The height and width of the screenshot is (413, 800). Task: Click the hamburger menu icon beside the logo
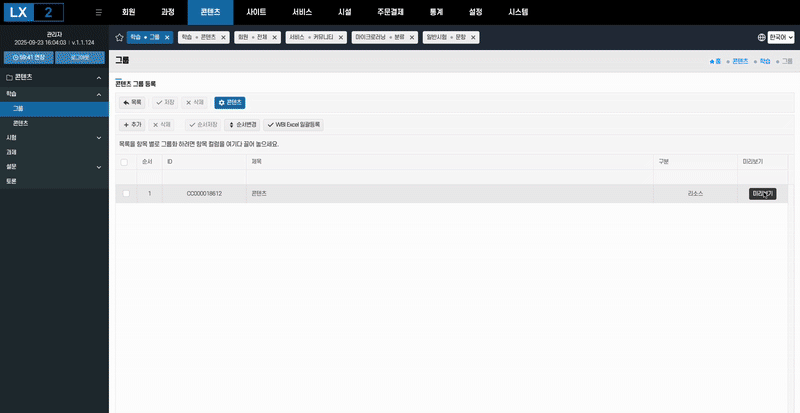[x=97, y=12]
